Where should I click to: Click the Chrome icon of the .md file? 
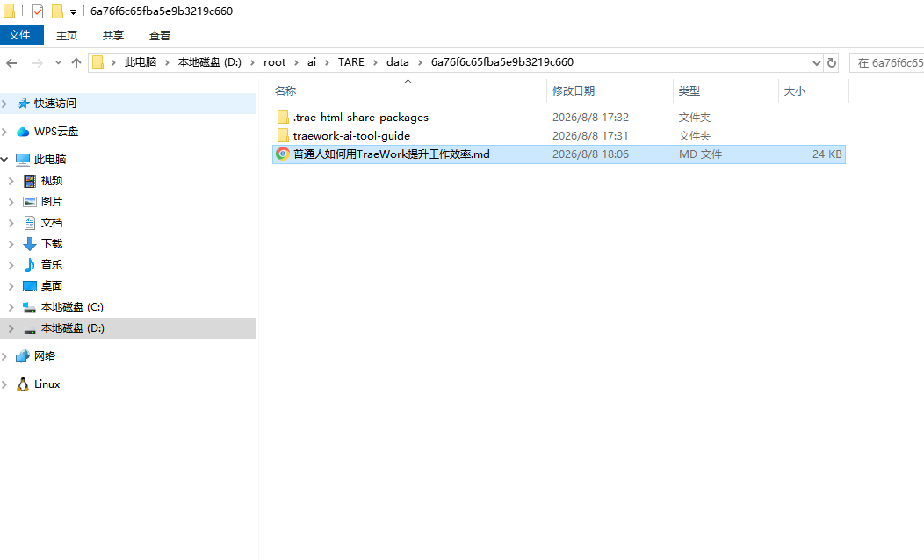[283, 154]
